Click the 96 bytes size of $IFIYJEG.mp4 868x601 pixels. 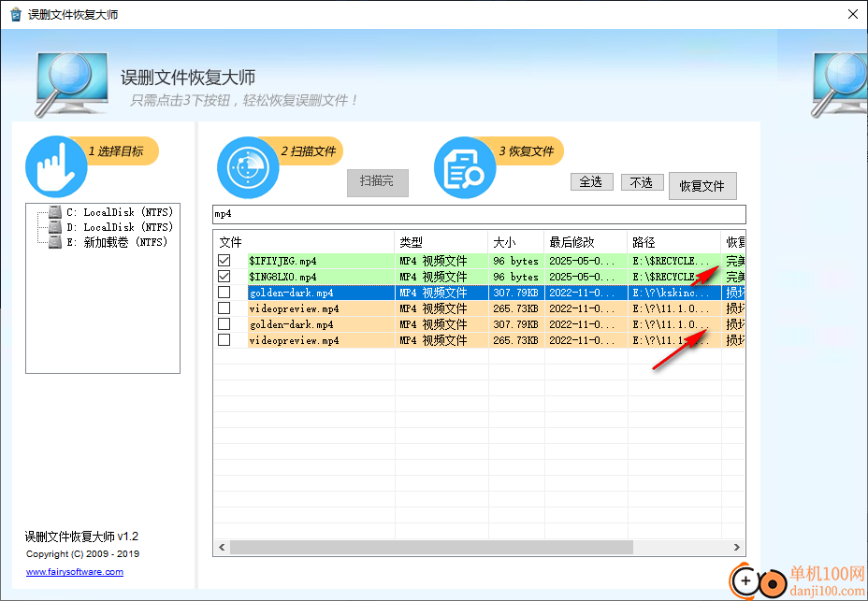pyautogui.click(x=515, y=261)
